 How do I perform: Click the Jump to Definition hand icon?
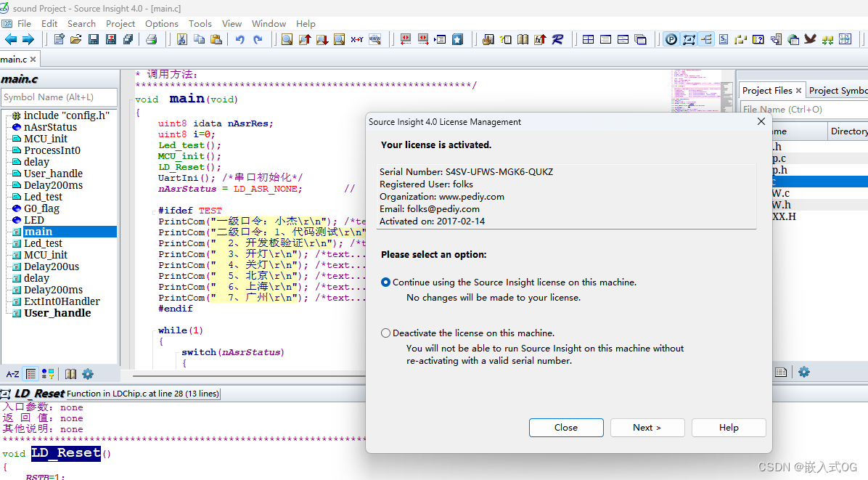pyautogui.click(x=488, y=39)
